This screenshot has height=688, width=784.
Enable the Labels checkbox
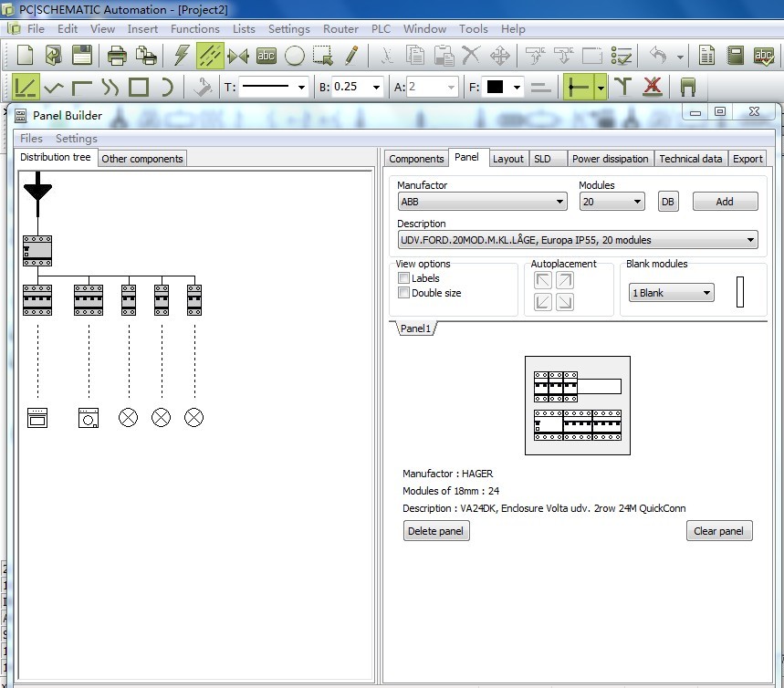[x=403, y=278]
